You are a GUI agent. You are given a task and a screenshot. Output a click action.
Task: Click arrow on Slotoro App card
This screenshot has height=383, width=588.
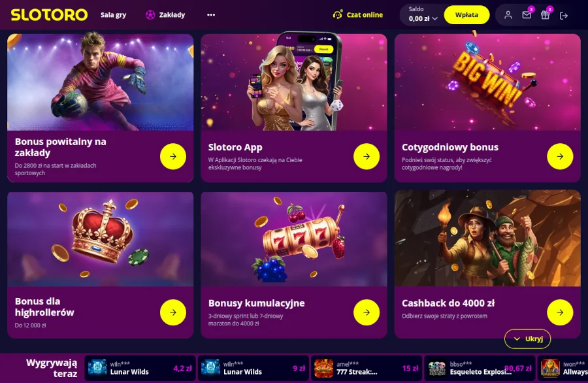(367, 156)
